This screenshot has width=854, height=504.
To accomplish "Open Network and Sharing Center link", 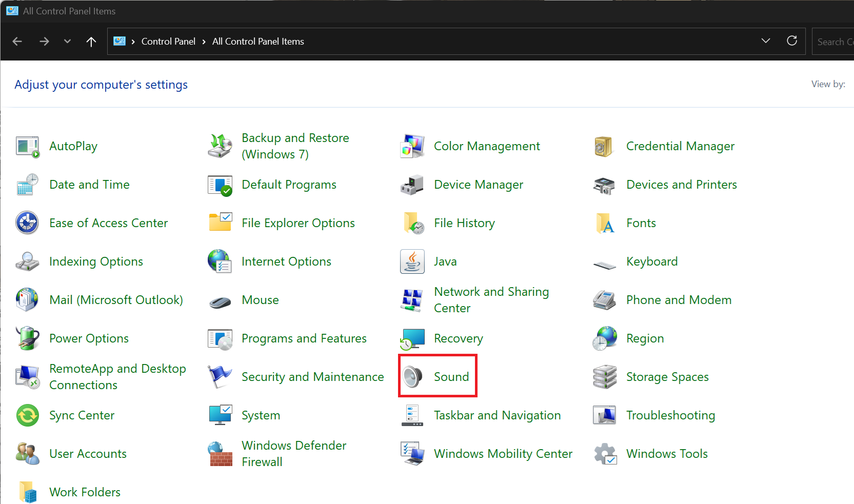I will click(x=491, y=300).
